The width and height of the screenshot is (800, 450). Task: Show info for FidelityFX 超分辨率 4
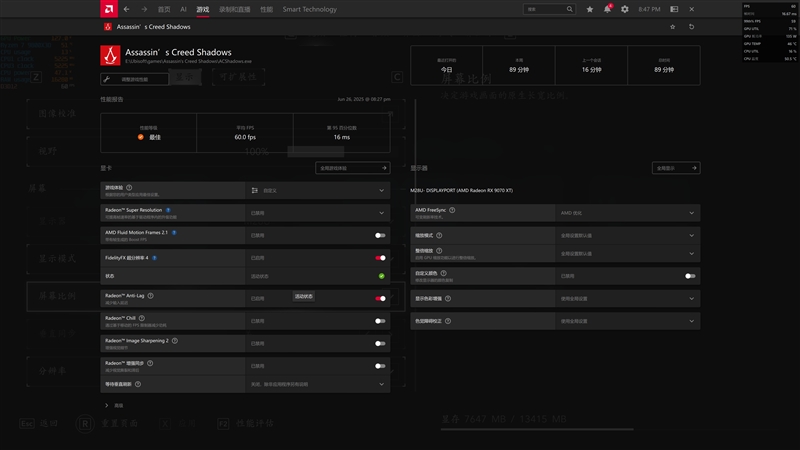pyautogui.click(x=154, y=258)
